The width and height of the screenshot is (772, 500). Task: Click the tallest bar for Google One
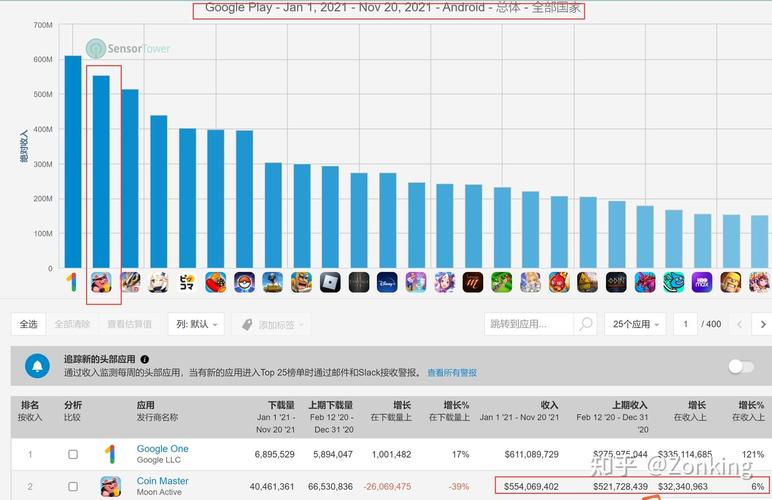tap(73, 162)
